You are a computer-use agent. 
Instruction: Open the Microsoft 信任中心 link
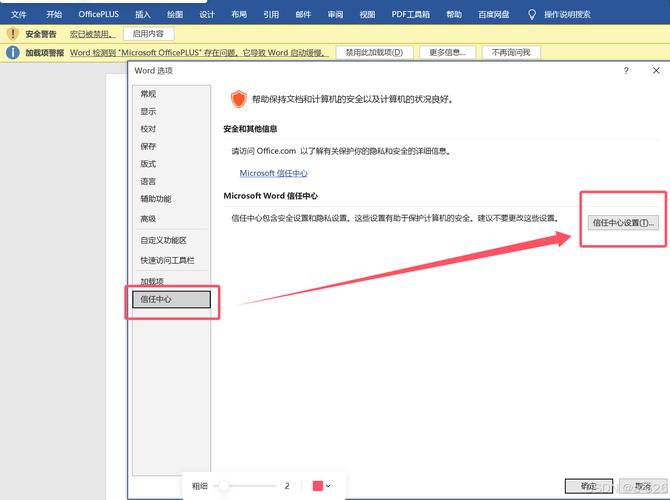click(x=273, y=173)
